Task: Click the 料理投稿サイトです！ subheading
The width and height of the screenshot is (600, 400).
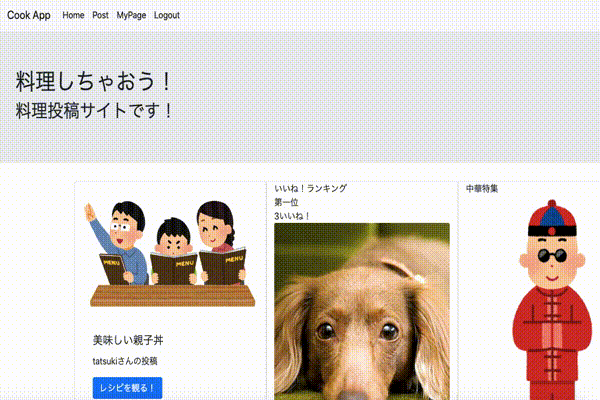Action: pos(94,111)
